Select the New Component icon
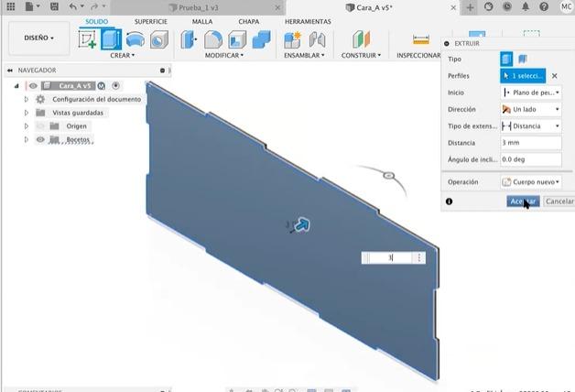This screenshot has height=392, width=575. coord(292,39)
